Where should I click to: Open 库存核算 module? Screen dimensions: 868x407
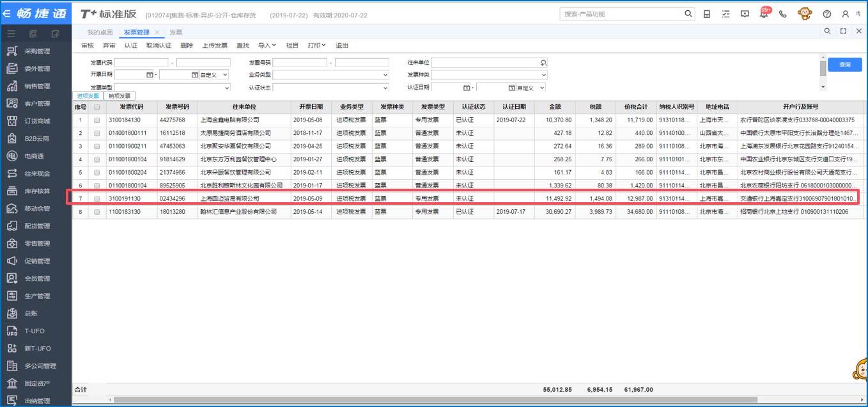37,191
